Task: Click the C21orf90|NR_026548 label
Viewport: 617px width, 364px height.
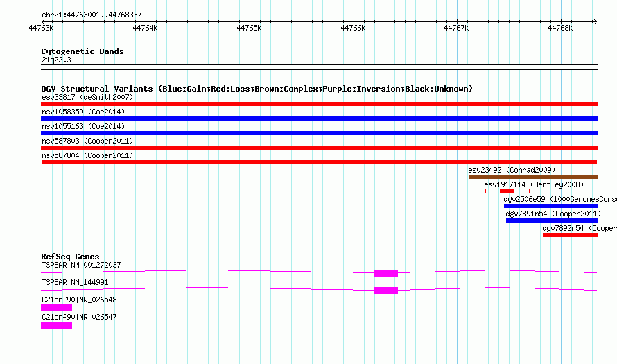Action: [x=79, y=300]
